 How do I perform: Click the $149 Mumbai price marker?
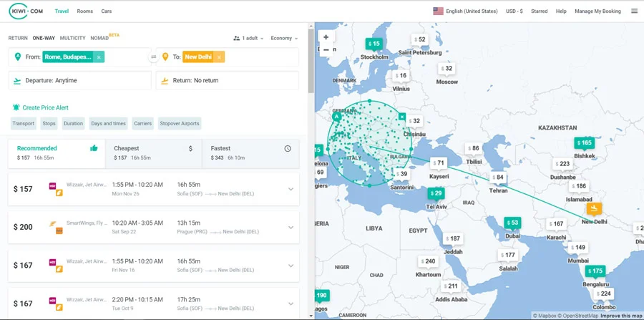coord(578,248)
